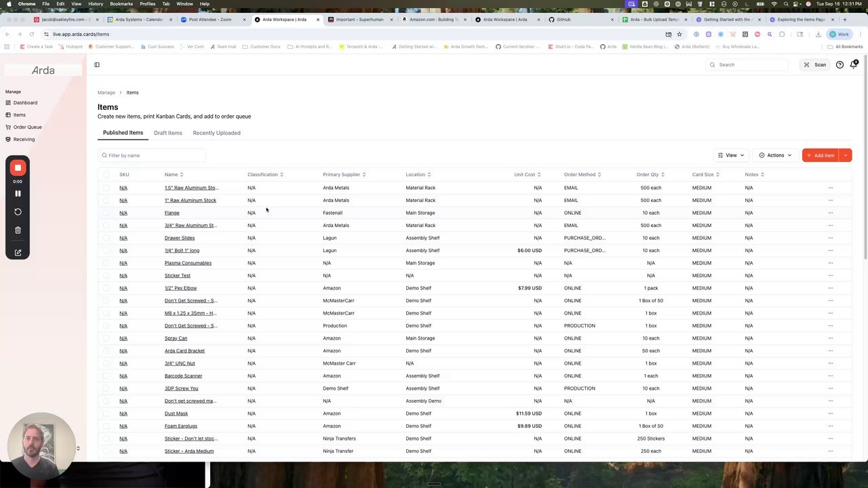
Task: Open the Arda Card Bracket item link
Action: [x=184, y=351]
